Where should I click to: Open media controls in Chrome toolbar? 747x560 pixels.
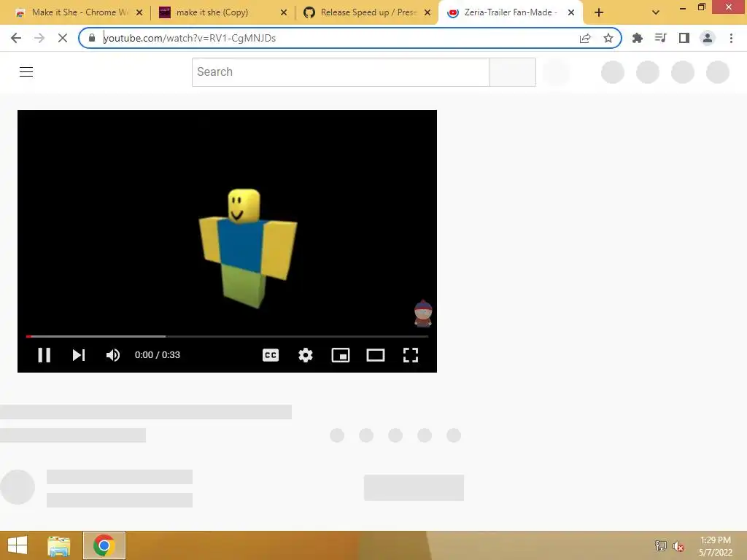[x=660, y=38]
